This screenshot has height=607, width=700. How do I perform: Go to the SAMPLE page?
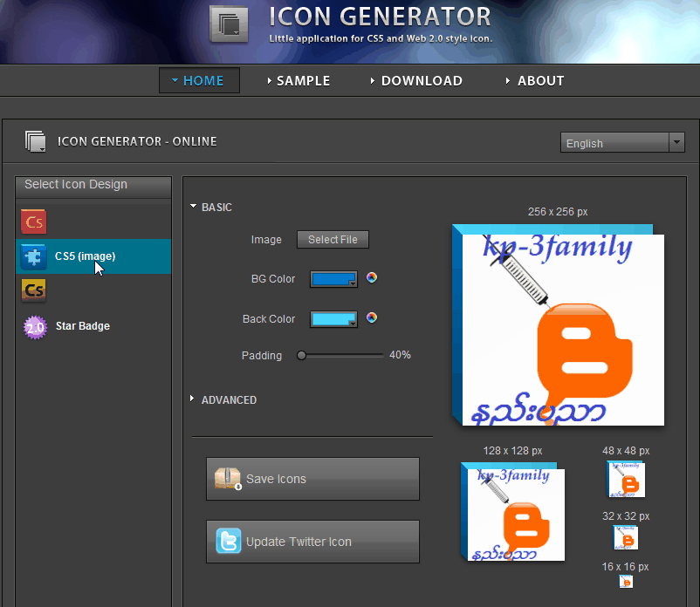coord(299,81)
